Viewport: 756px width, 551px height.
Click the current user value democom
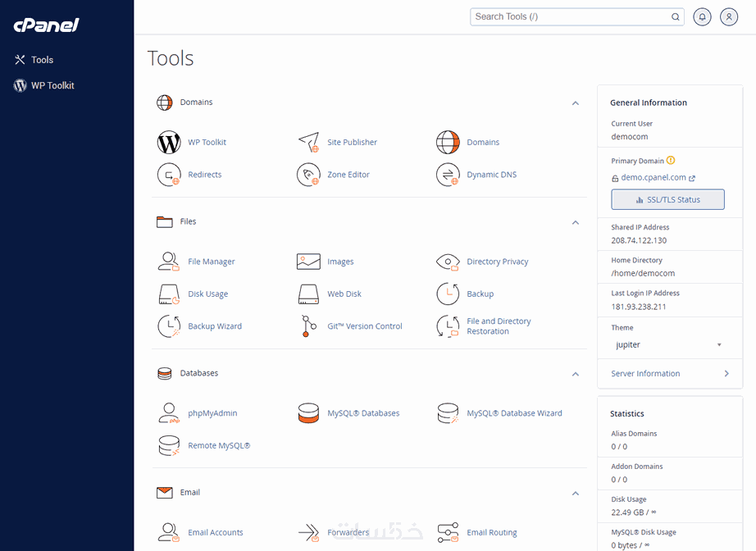[629, 136]
